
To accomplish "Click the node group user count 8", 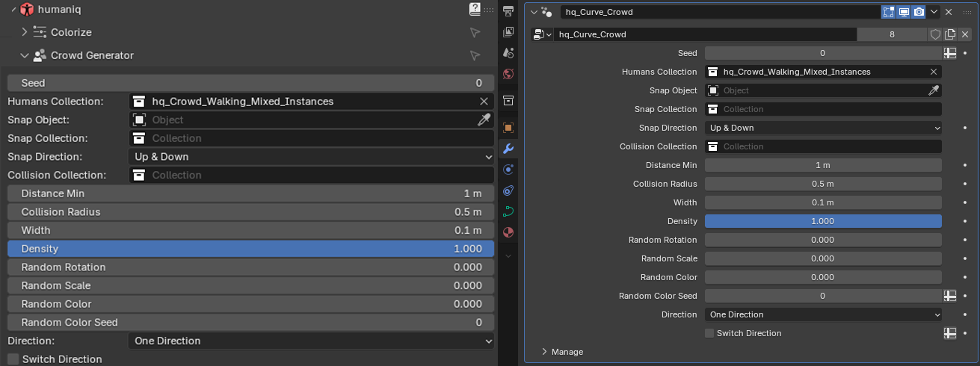I will click(x=892, y=34).
